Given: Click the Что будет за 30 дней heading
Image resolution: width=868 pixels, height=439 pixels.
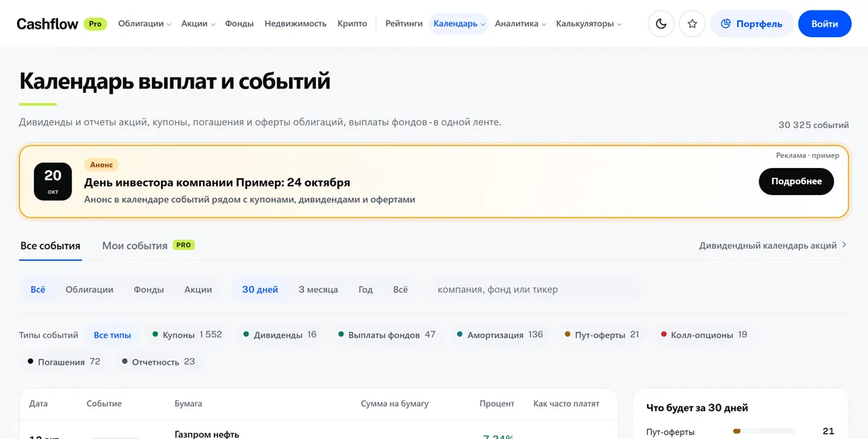Looking at the screenshot, I should [697, 408].
